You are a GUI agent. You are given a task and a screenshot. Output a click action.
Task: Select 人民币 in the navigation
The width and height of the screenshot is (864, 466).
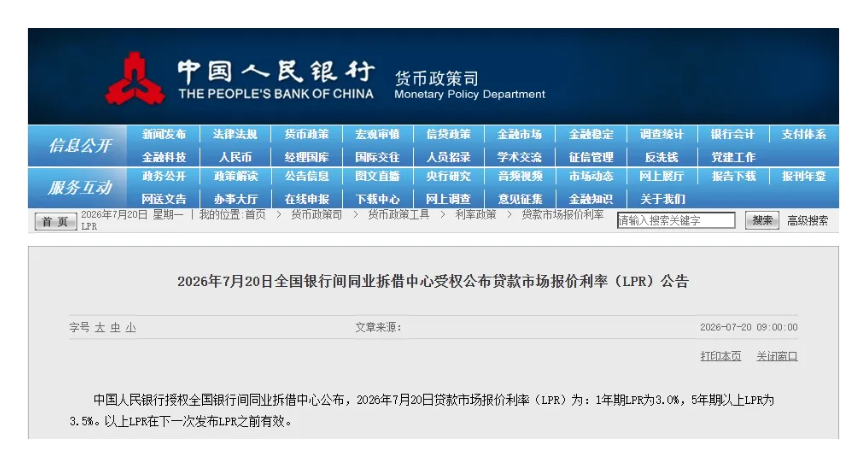point(235,157)
